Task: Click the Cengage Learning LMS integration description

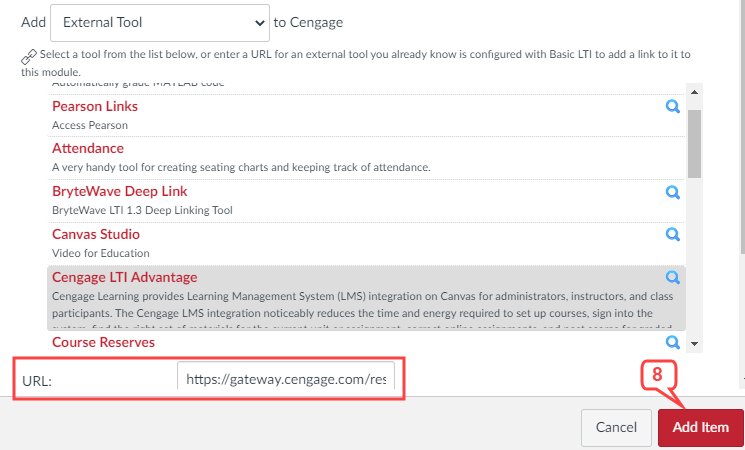Action: 363,311
